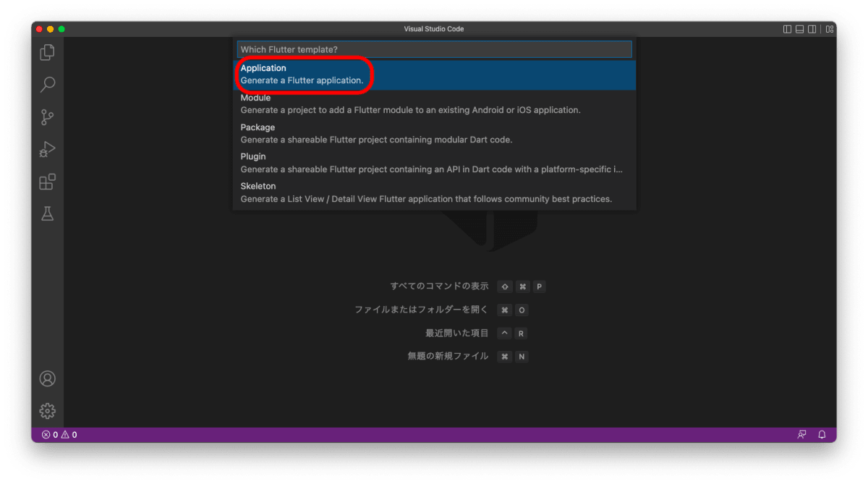868x484 pixels.
Task: Click the red close window button
Action: click(39, 29)
